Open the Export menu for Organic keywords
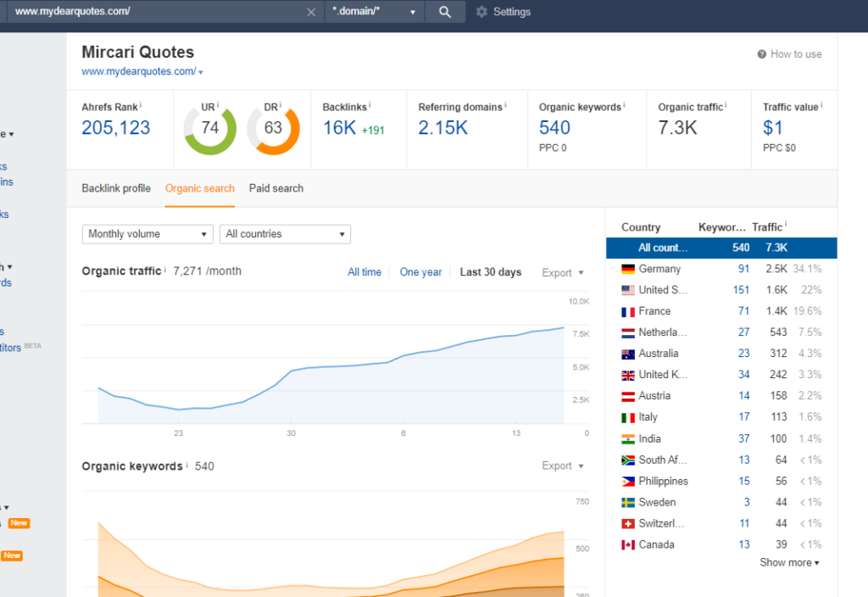Viewport: 868px width, 597px height. [563, 466]
